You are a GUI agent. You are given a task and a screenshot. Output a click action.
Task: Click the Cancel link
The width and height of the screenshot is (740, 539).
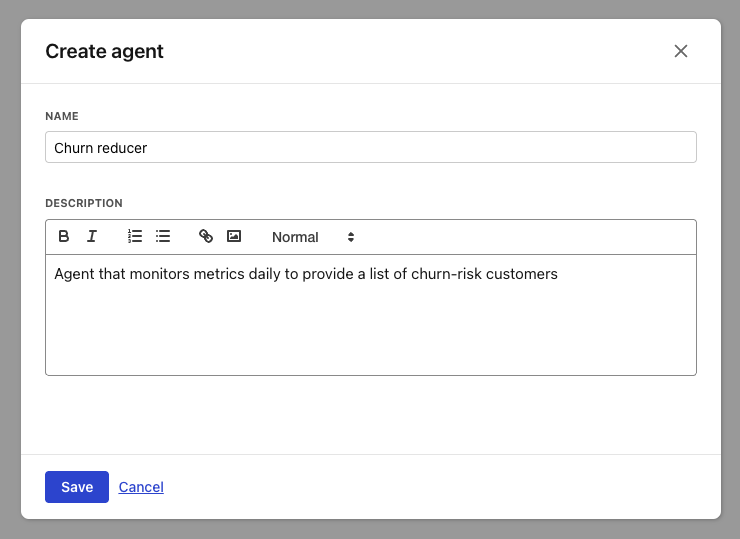(x=141, y=487)
